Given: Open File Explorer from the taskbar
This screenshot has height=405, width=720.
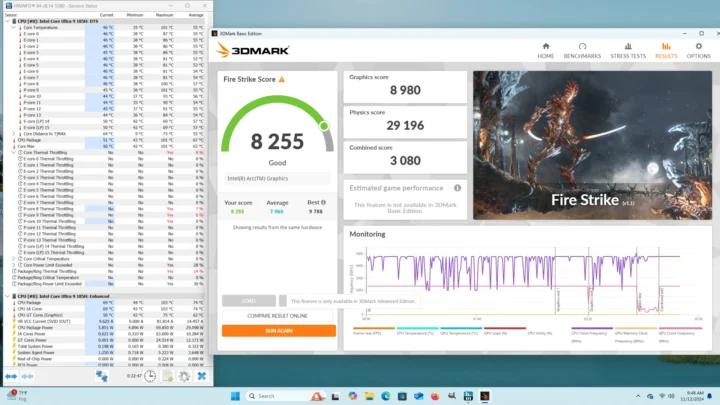Looking at the screenshot, I should coord(369,396).
